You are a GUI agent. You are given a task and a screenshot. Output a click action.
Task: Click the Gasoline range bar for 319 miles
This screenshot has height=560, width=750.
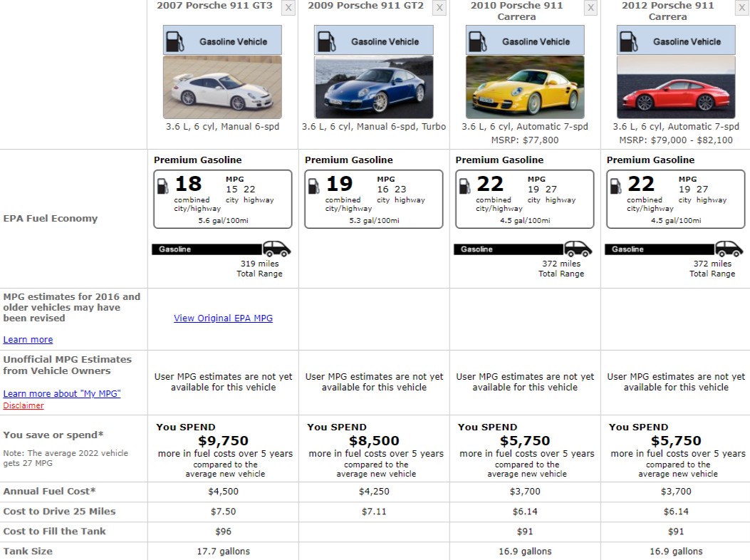pos(207,249)
